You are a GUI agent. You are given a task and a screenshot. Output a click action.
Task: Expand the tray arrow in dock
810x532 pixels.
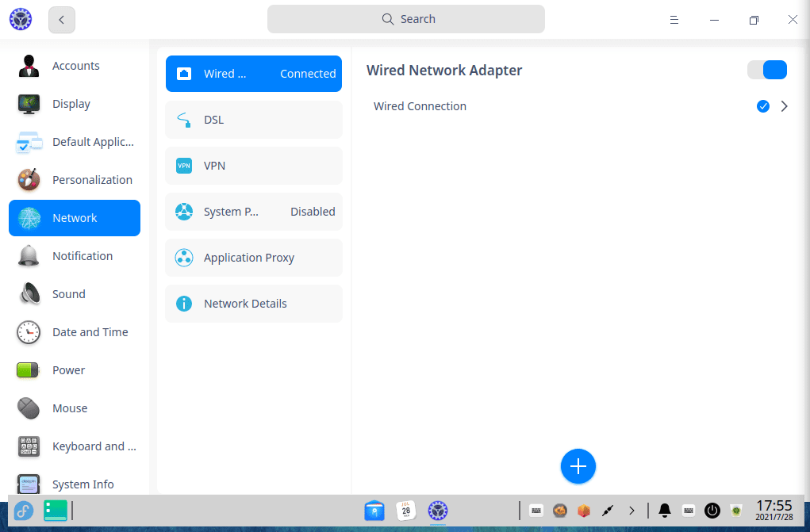631,511
